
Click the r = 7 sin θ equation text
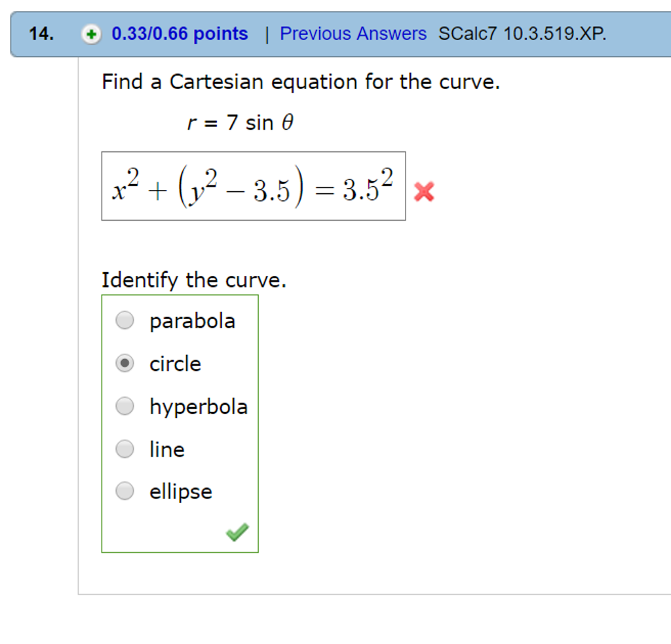[239, 123]
